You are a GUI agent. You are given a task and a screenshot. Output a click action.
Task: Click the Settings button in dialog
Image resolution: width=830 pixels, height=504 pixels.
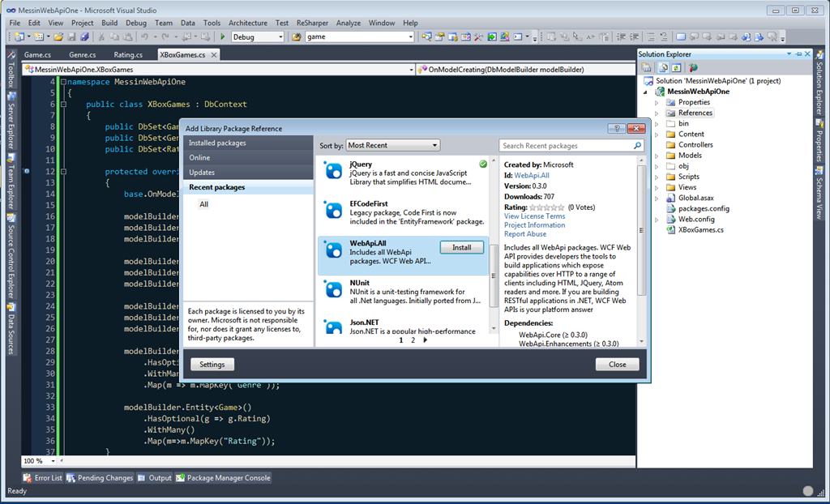pyautogui.click(x=212, y=365)
